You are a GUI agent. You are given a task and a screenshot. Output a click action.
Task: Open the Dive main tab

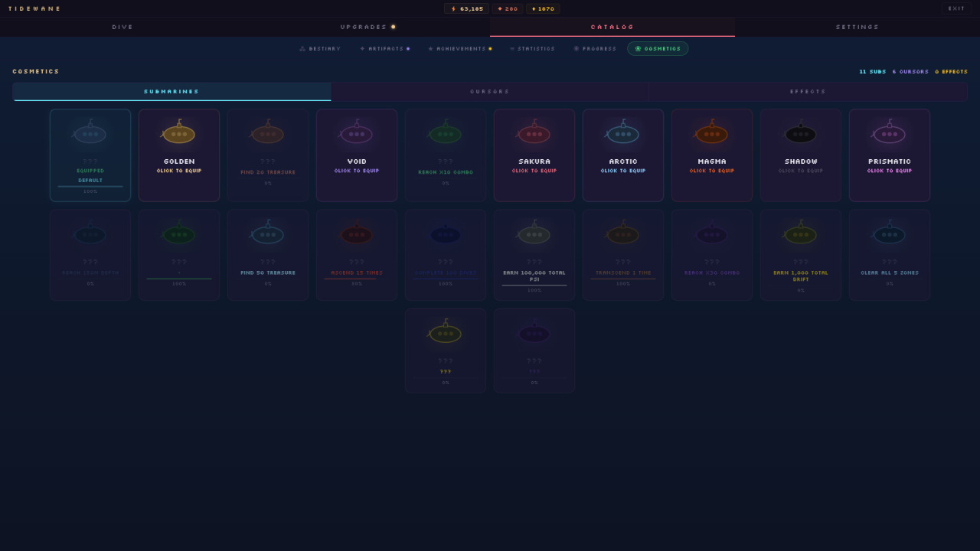[x=122, y=27]
